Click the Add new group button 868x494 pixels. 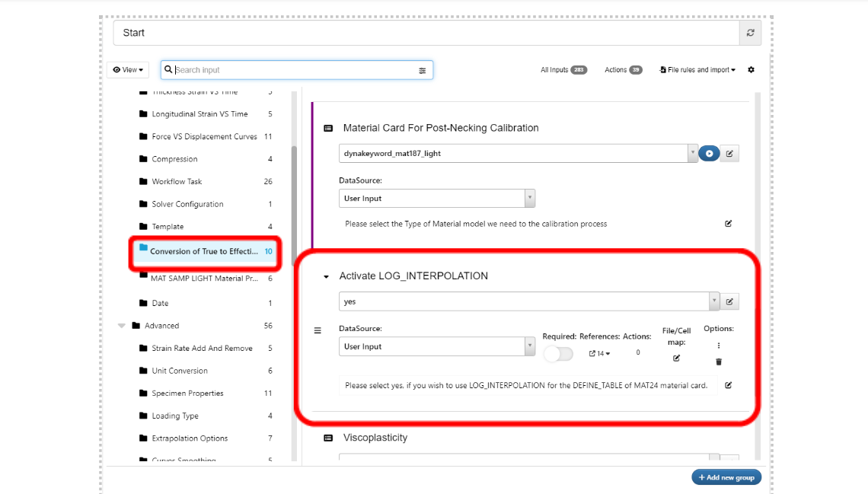tap(726, 477)
